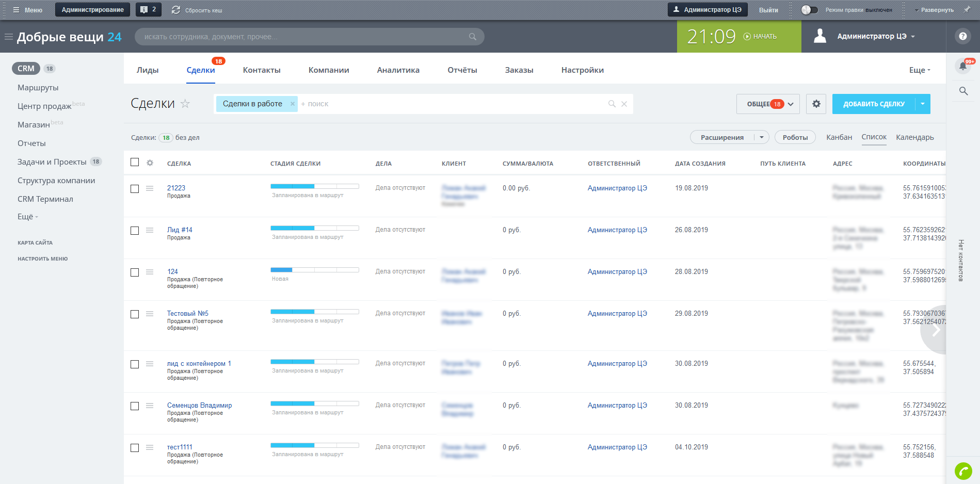Click the notifications bell icon

[x=962, y=66]
